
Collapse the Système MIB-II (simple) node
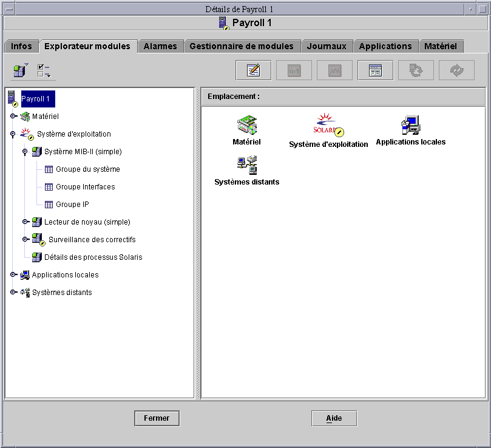(25, 152)
